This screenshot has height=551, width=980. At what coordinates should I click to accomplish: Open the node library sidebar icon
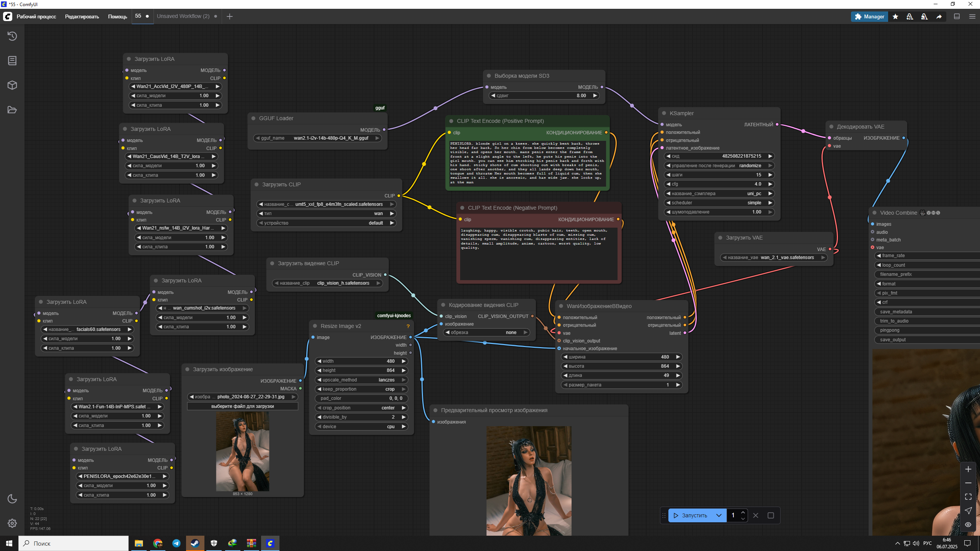12,60
